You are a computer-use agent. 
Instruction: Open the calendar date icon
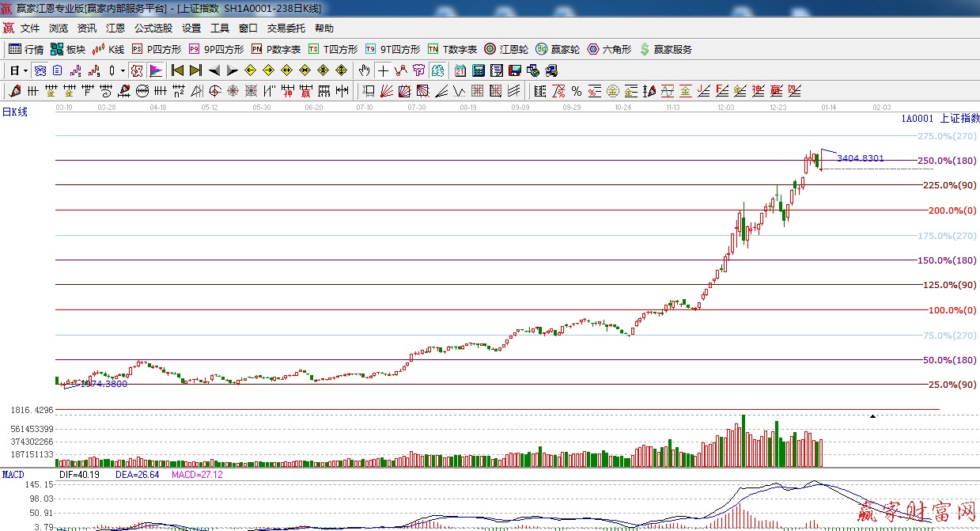coord(460,70)
